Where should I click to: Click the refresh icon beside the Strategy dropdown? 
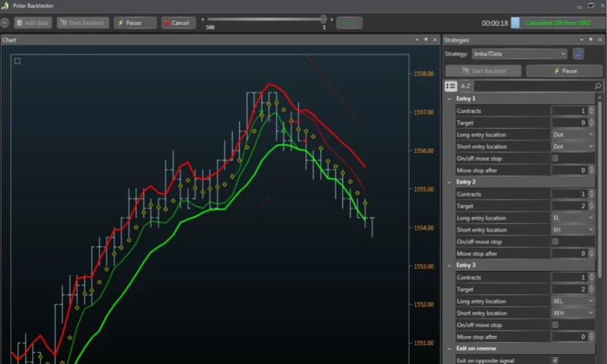[578, 54]
